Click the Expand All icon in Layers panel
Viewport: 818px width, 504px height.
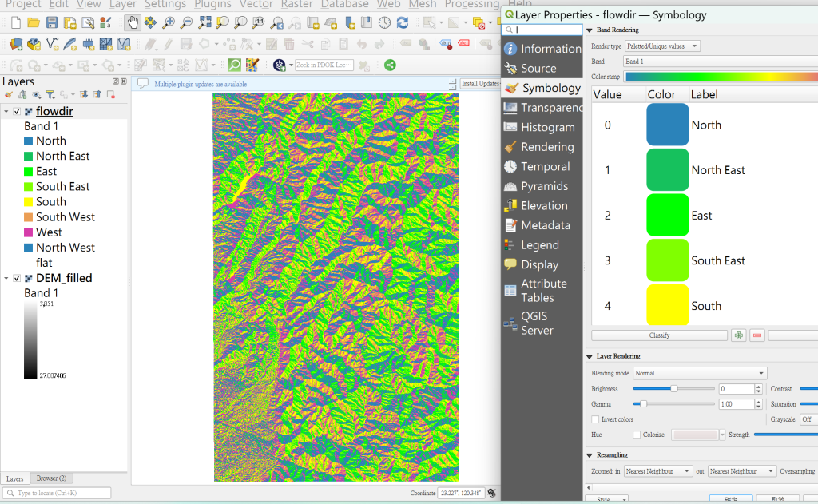coord(83,95)
